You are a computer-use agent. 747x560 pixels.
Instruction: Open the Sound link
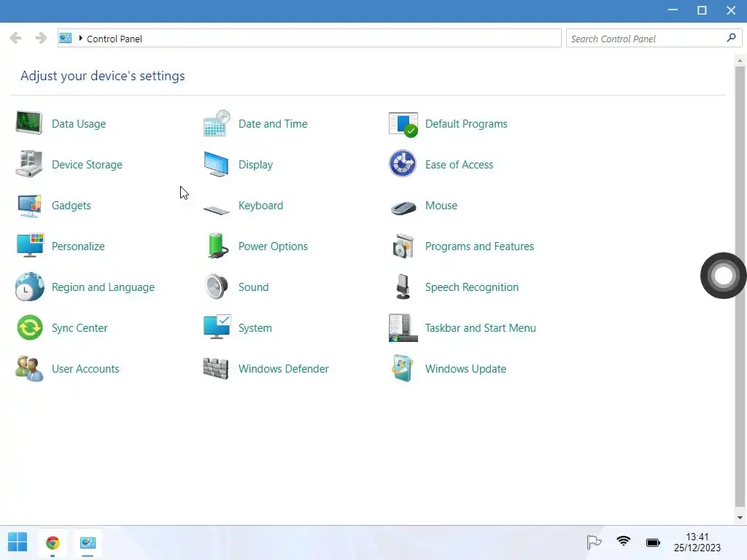[253, 287]
